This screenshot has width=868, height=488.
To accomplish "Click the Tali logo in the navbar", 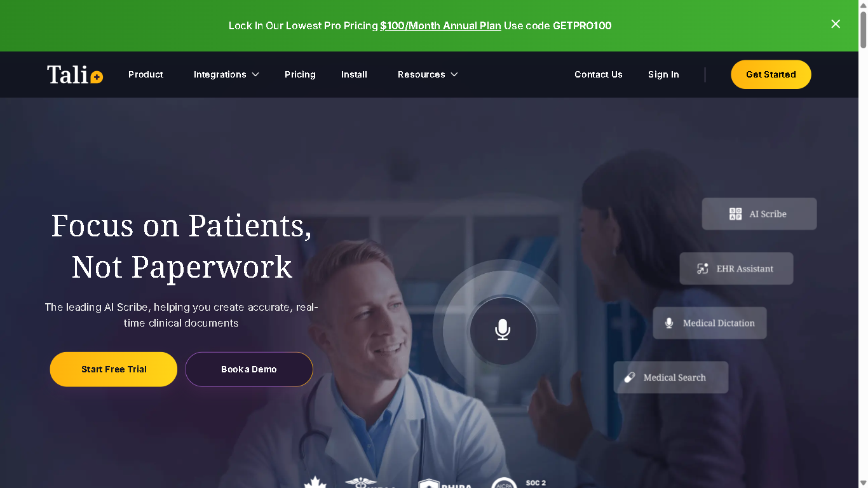I will pyautogui.click(x=75, y=74).
